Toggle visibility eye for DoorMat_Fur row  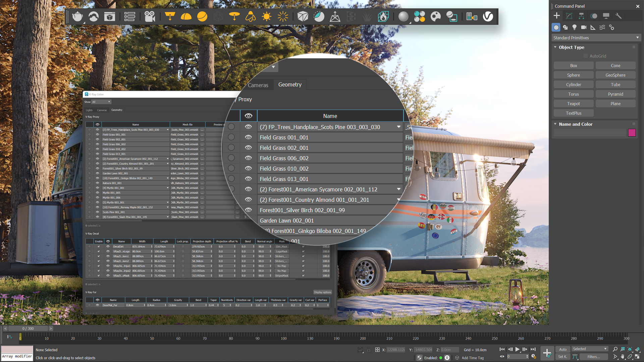(x=98, y=305)
